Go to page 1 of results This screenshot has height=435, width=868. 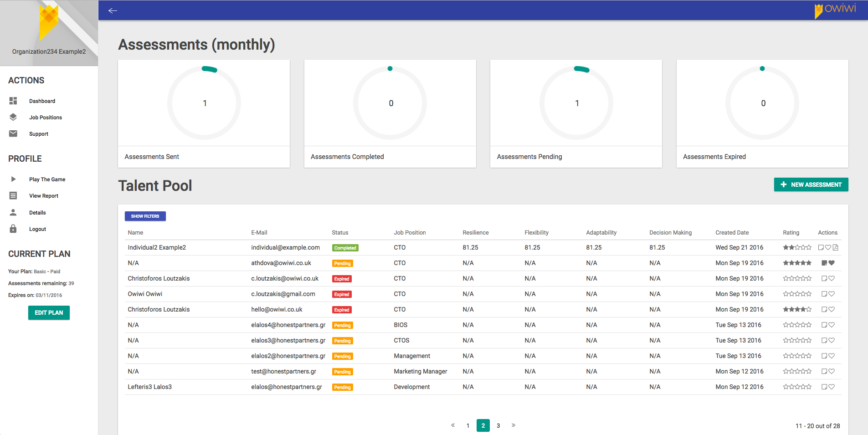click(x=468, y=425)
